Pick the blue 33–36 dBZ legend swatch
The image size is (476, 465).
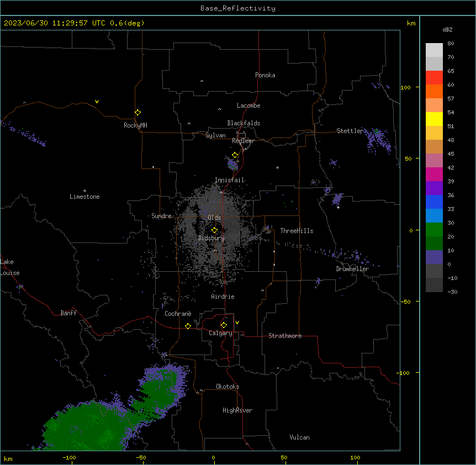tap(434, 202)
